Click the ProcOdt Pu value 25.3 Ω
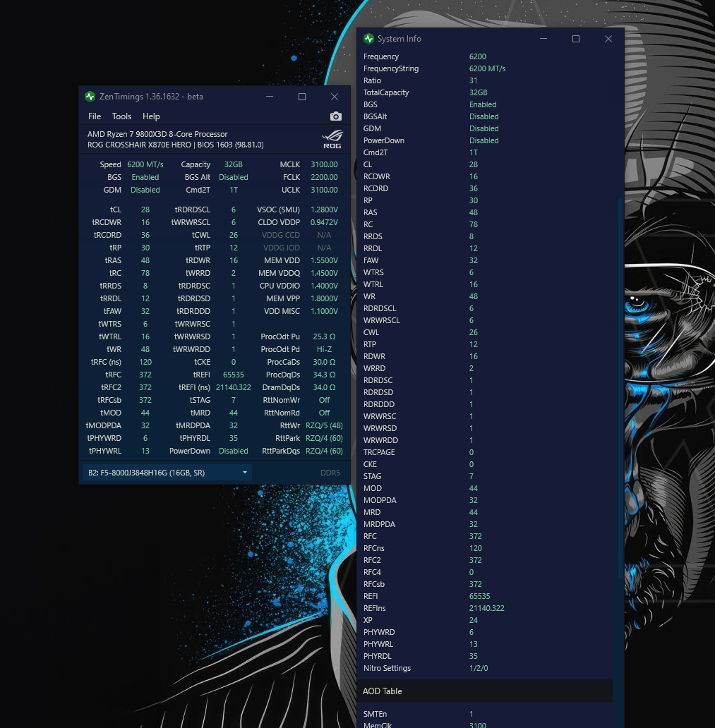Screen dimensions: 715x728 (x=324, y=336)
